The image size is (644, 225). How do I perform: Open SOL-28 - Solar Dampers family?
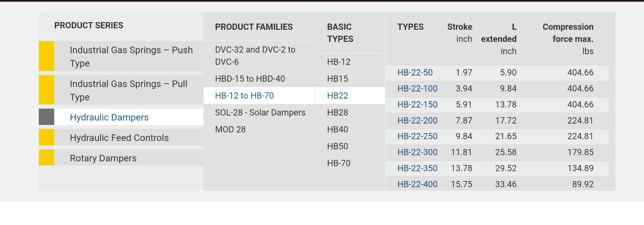(259, 112)
